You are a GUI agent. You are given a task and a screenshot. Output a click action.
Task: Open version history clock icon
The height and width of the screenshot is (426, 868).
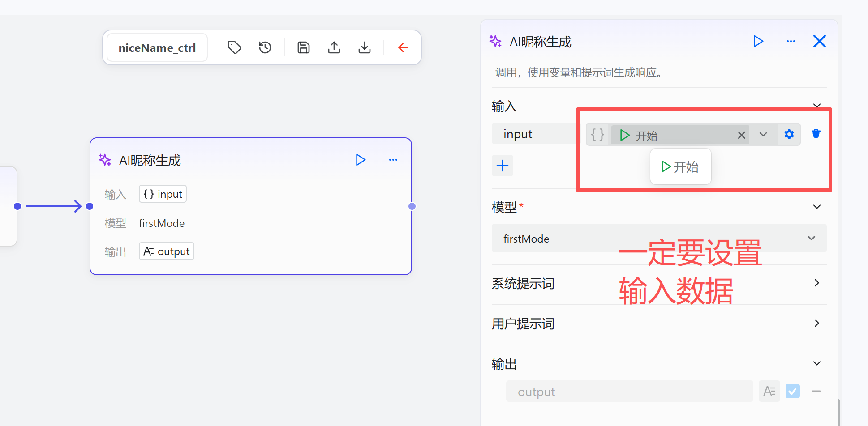[265, 47]
